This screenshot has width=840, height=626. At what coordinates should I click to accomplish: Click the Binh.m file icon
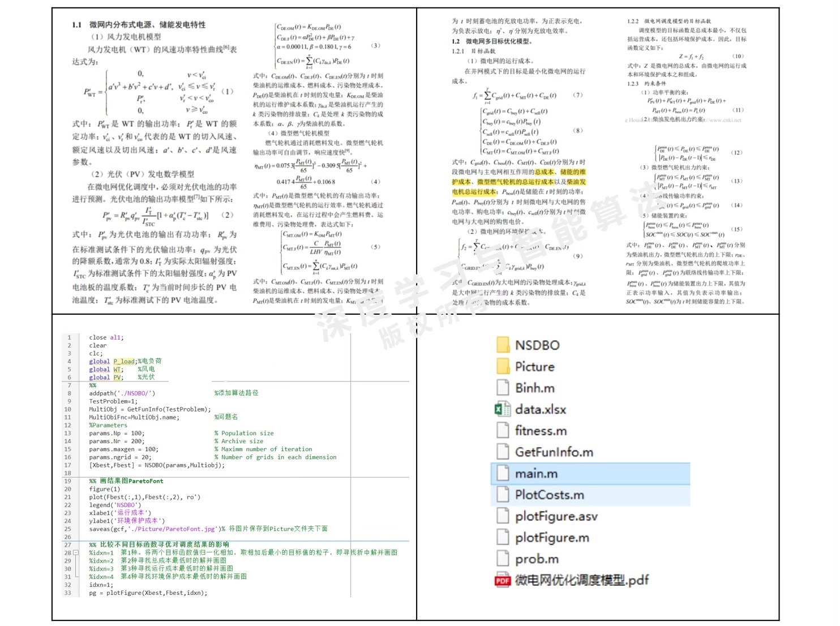[x=503, y=388]
